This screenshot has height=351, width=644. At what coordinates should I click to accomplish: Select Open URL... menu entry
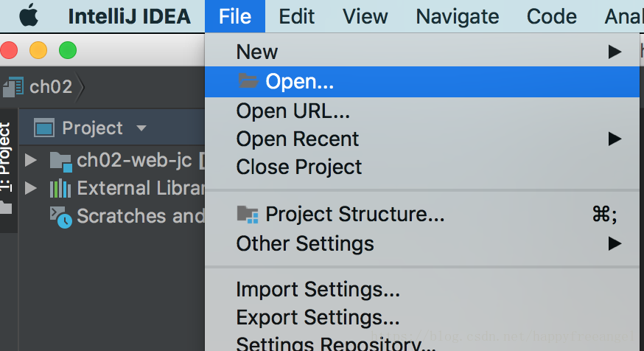tap(293, 111)
